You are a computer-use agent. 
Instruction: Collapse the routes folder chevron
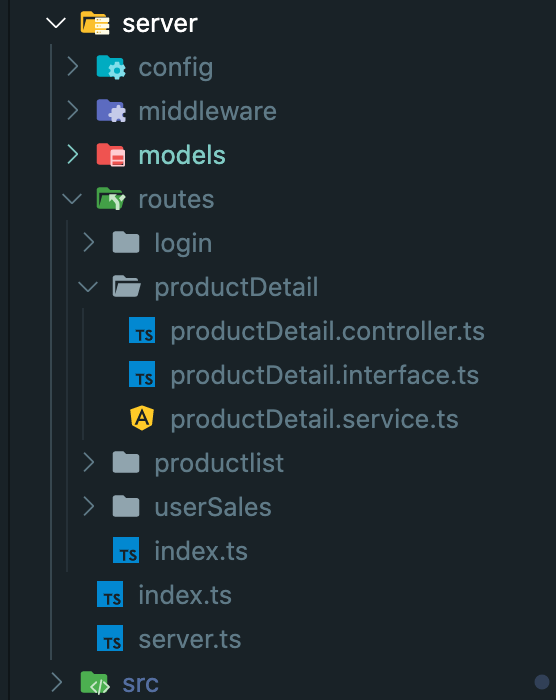point(72,199)
